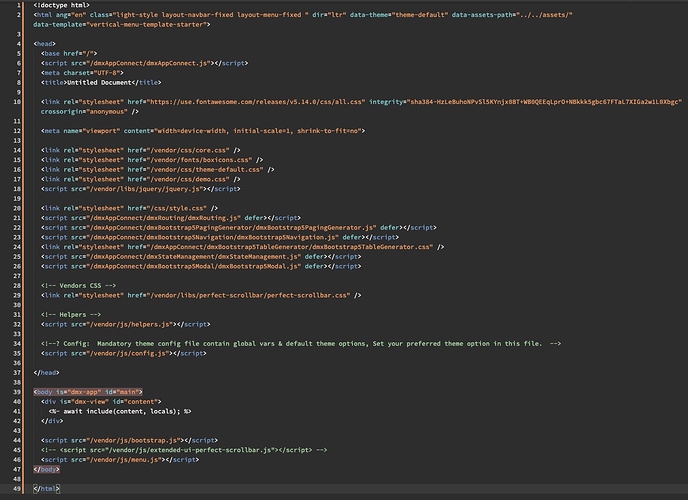Click the dmxBootstrap5Modal.js script path
The width and height of the screenshot is (688, 500).
point(195,266)
